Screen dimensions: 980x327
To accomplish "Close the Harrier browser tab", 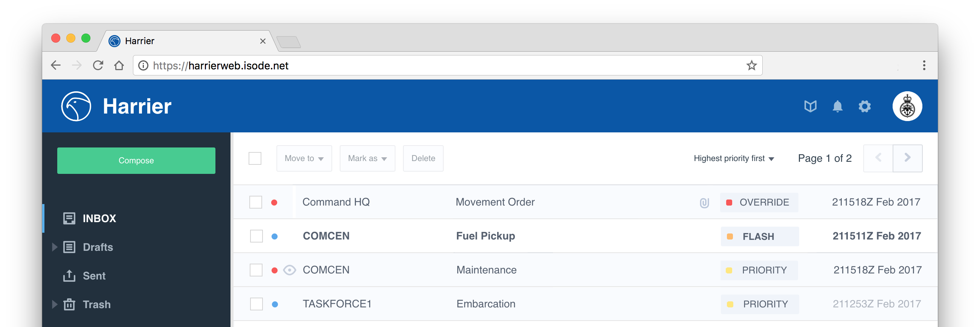I will [263, 41].
